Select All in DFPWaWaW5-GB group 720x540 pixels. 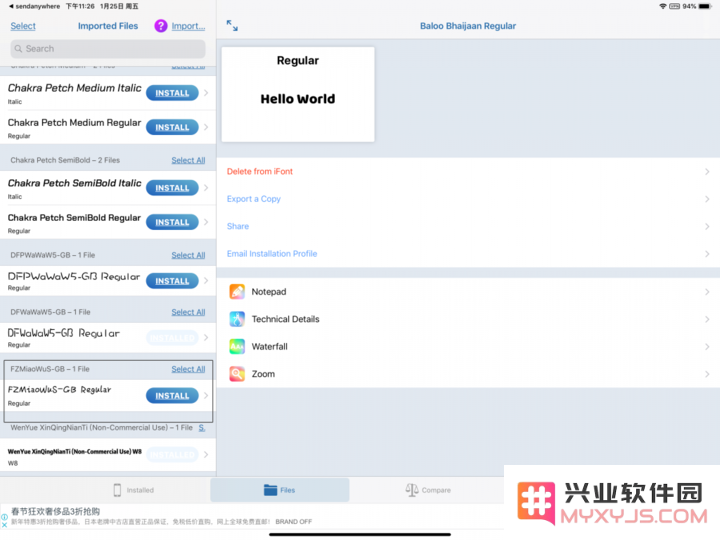tap(188, 255)
